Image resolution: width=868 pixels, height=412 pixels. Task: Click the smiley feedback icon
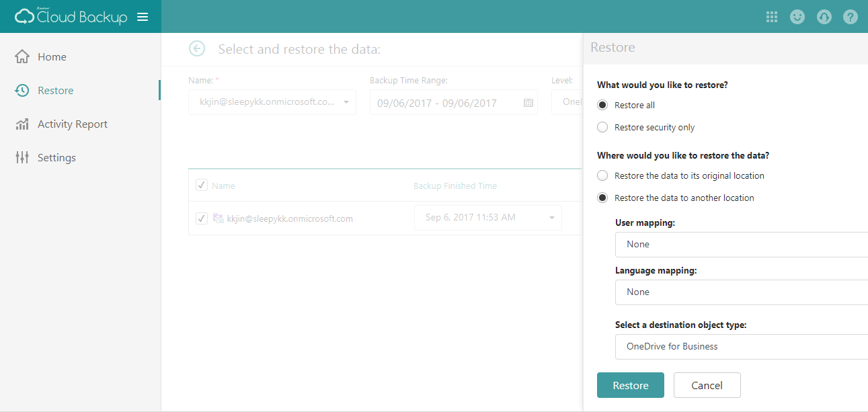pos(797,17)
